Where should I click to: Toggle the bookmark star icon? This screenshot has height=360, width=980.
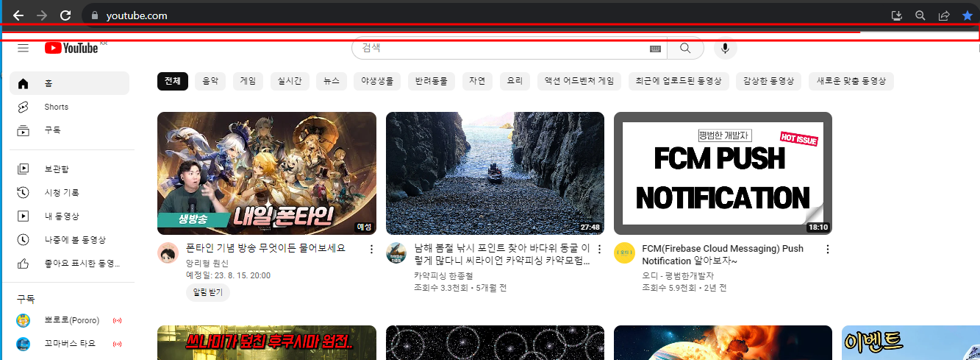click(968, 15)
